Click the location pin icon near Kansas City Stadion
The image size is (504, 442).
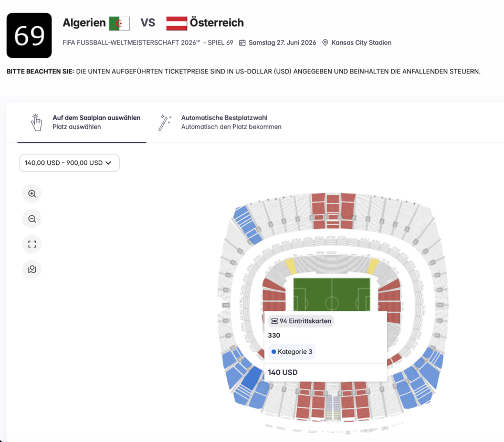click(327, 43)
